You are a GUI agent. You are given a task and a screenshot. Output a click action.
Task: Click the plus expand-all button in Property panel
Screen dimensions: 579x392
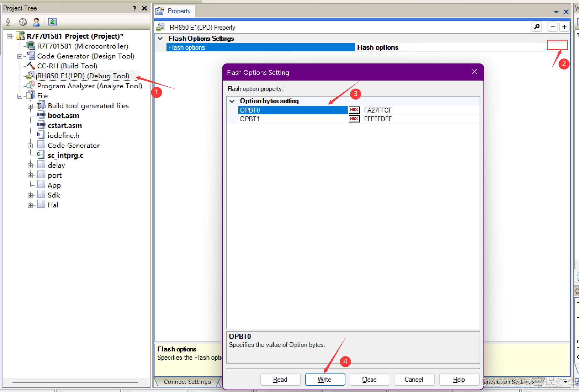(564, 27)
